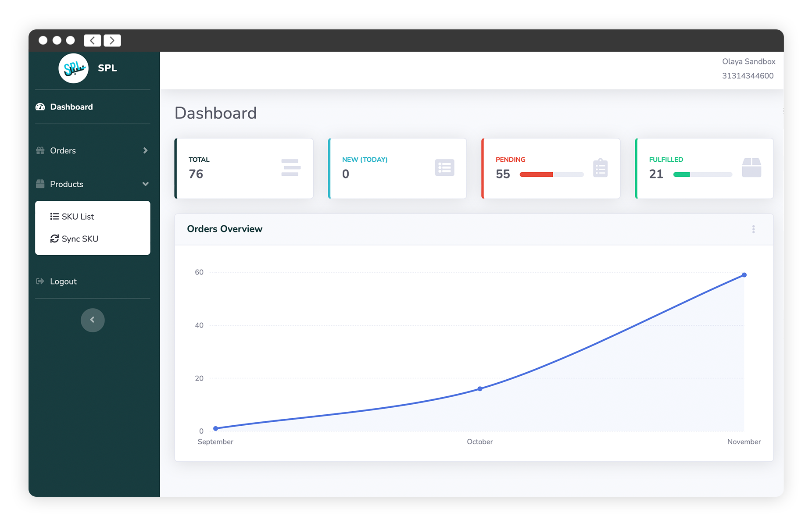The image size is (812, 527).
Task: Open Orders Overview three-dot options menu
Action: pos(753,229)
